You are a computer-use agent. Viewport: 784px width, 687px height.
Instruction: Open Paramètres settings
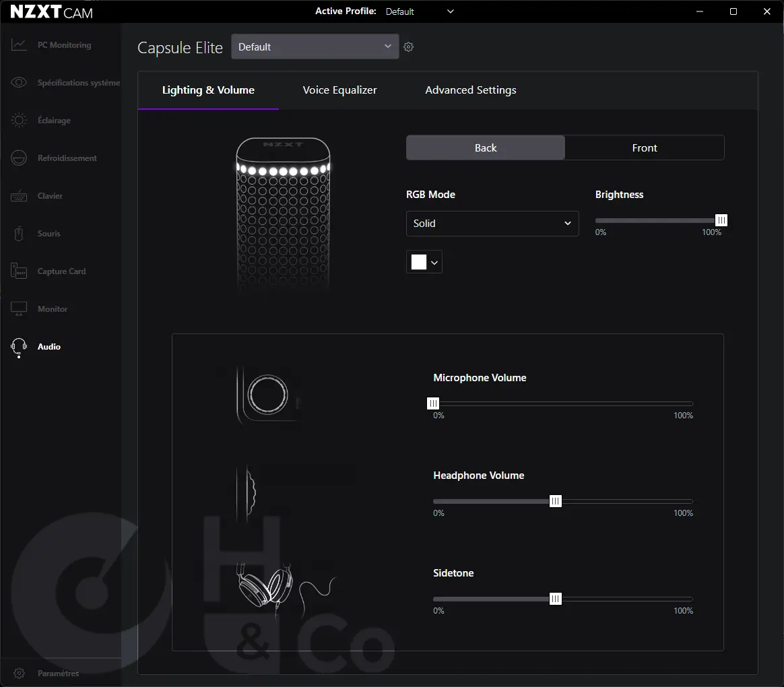tap(59, 674)
